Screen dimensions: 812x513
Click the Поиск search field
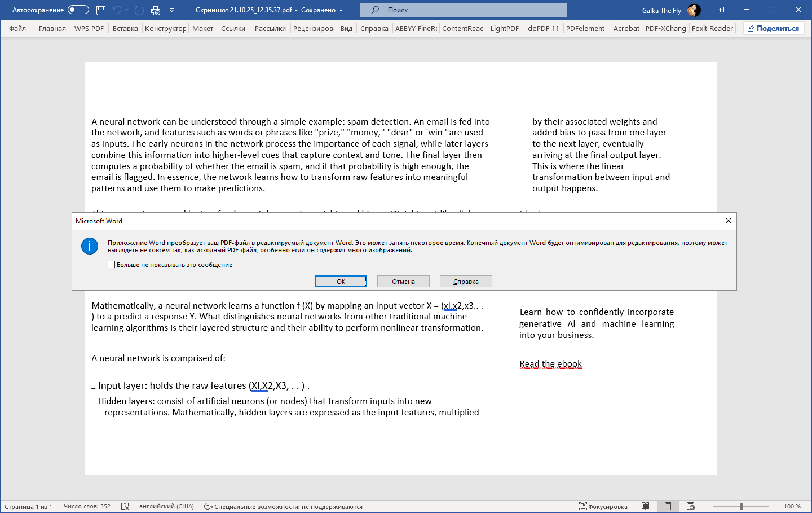pyautogui.click(x=463, y=10)
